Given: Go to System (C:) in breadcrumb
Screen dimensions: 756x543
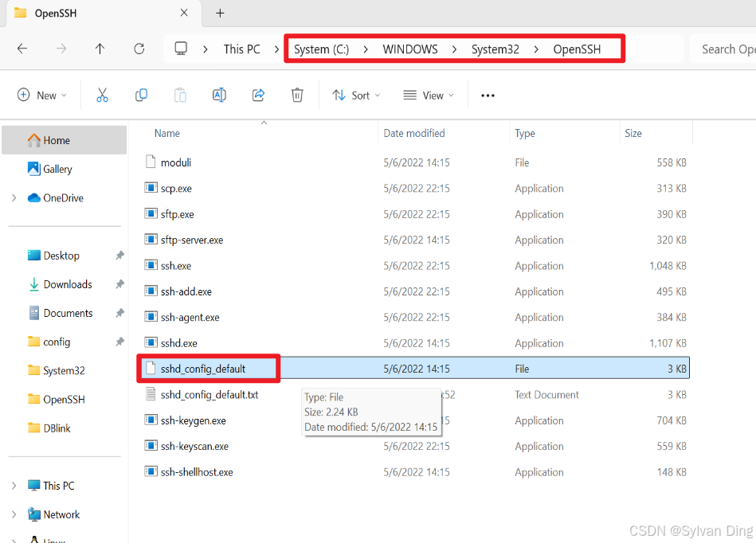Looking at the screenshot, I should coord(321,49).
